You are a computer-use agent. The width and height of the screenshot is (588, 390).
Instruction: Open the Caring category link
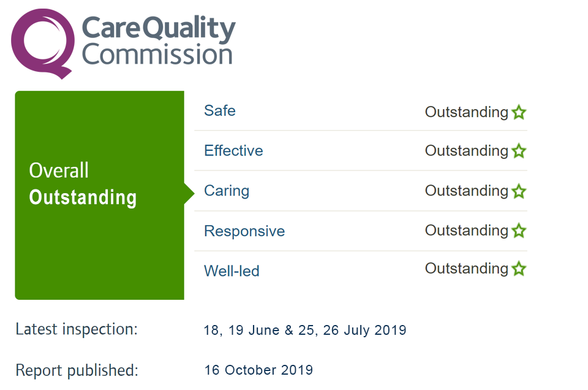pyautogui.click(x=227, y=191)
